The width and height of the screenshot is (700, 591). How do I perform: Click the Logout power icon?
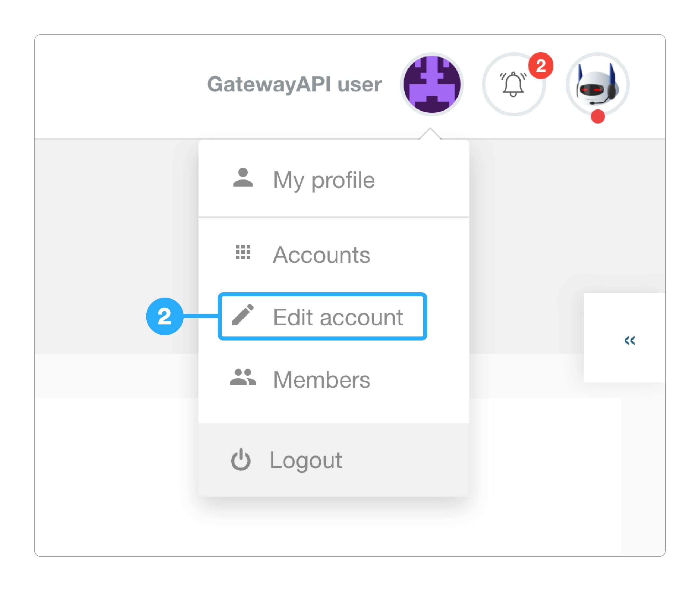(241, 460)
